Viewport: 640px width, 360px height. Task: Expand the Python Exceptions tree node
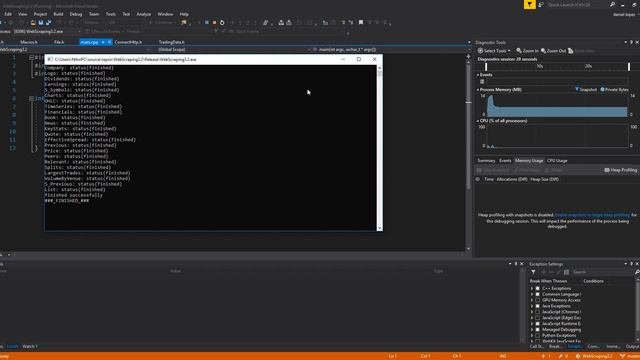tap(532, 336)
